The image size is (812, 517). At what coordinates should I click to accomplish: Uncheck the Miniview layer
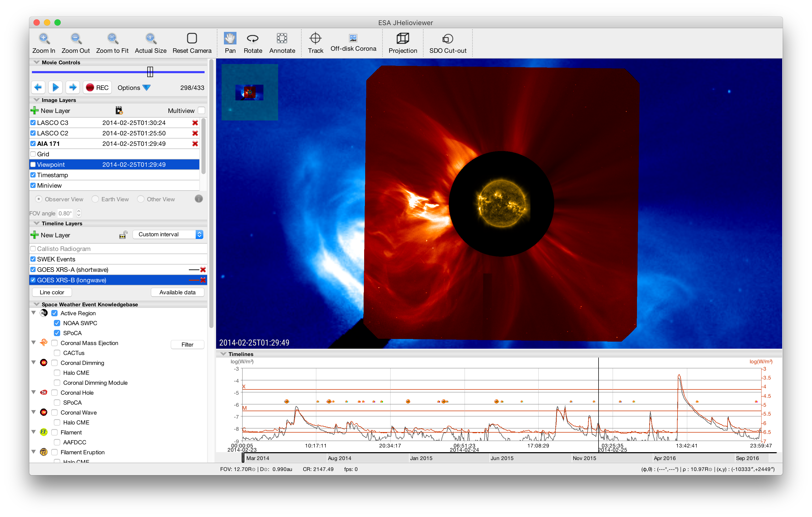point(33,185)
